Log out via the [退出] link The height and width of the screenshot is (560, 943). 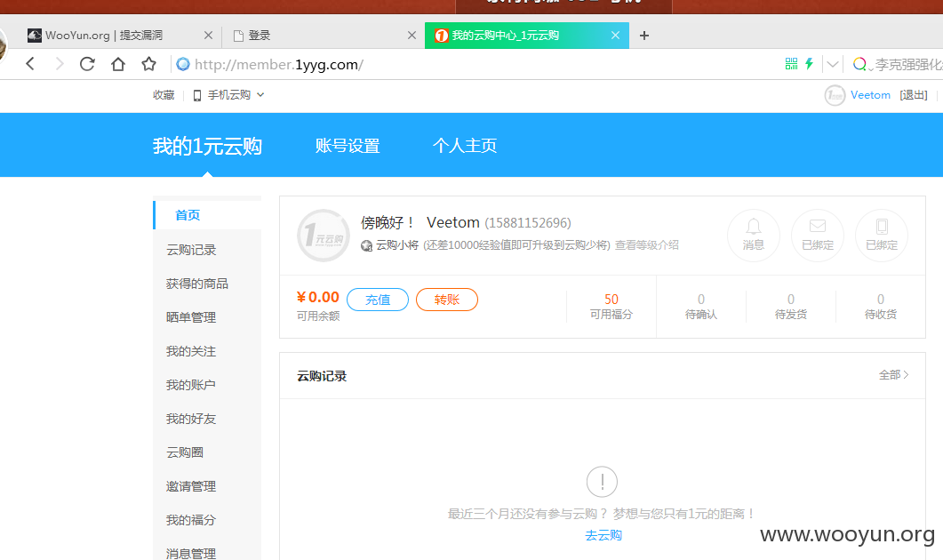(914, 95)
